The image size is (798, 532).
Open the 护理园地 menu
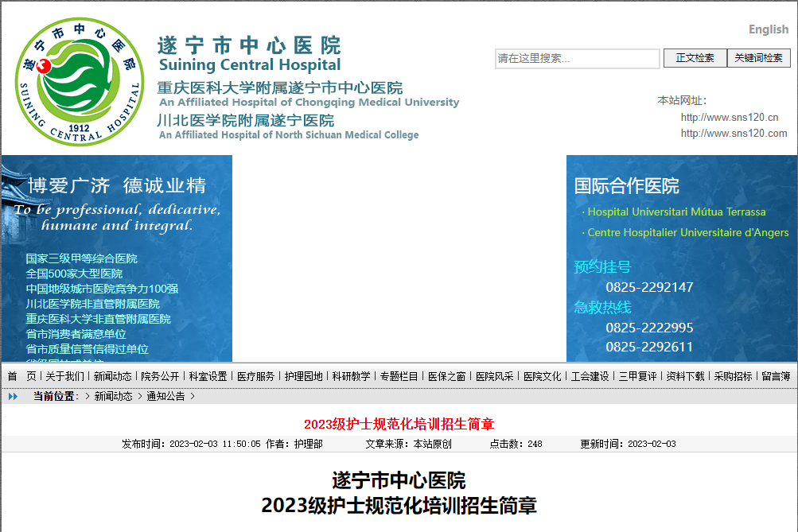(304, 376)
